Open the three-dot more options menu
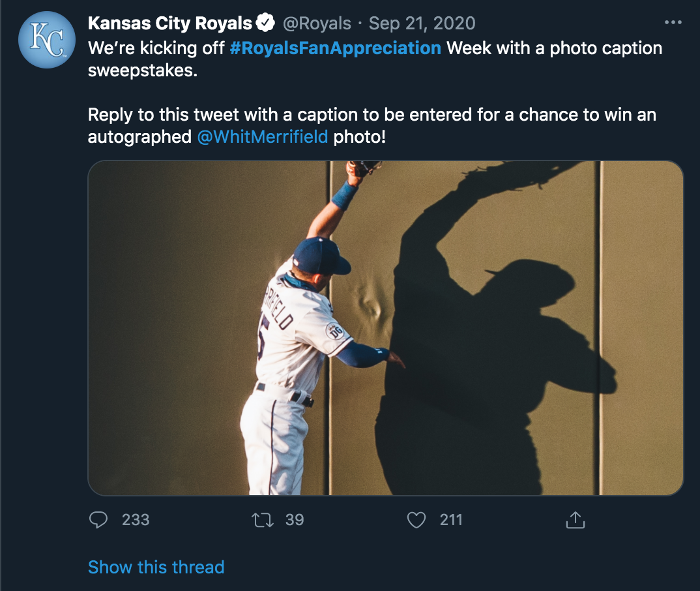Viewport: 700px width, 591px height. click(672, 23)
